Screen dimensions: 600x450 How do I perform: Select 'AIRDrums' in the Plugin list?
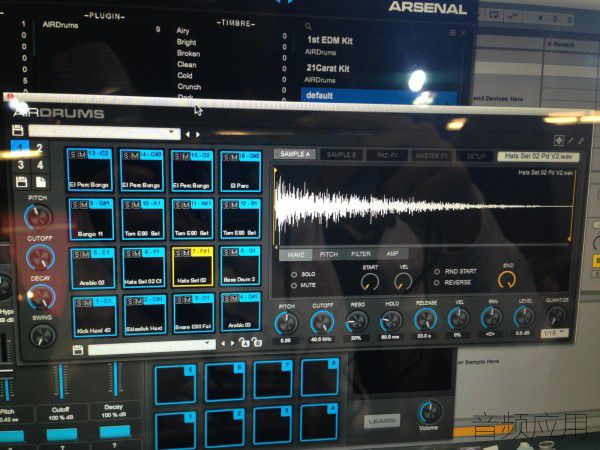point(60,25)
